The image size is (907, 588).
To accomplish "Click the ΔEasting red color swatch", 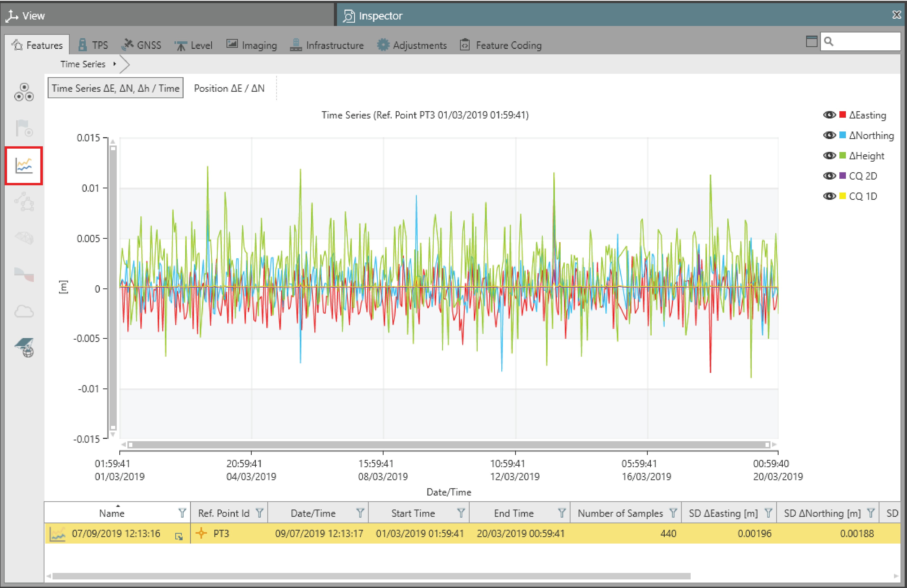I will tap(843, 115).
